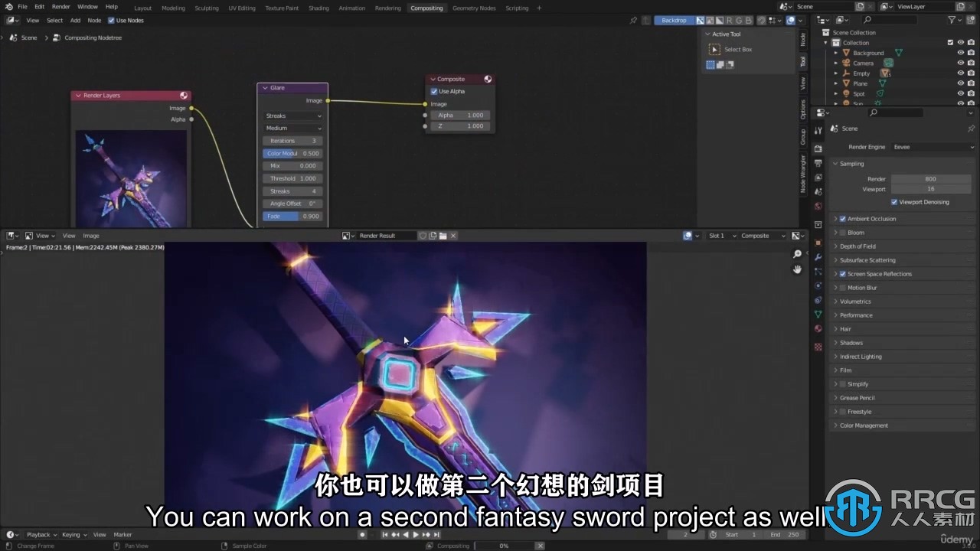Open the Texture properties checker icon

pos(818,347)
